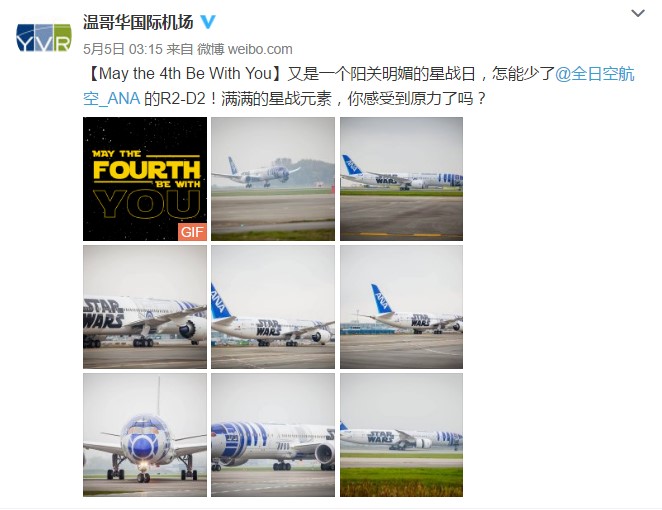Viewport: 662px width, 510px height.
Task: Open the blue R2-D2 fuselage side photo
Action: (273, 435)
